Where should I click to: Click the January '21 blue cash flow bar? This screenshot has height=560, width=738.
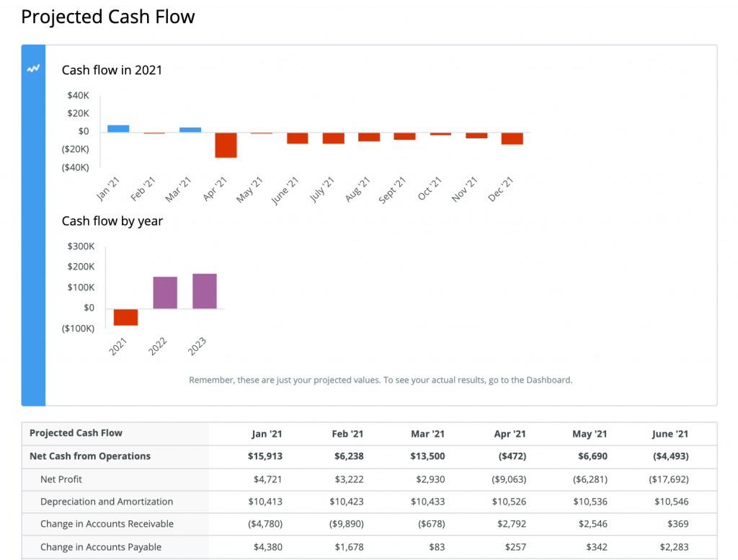tap(118, 128)
